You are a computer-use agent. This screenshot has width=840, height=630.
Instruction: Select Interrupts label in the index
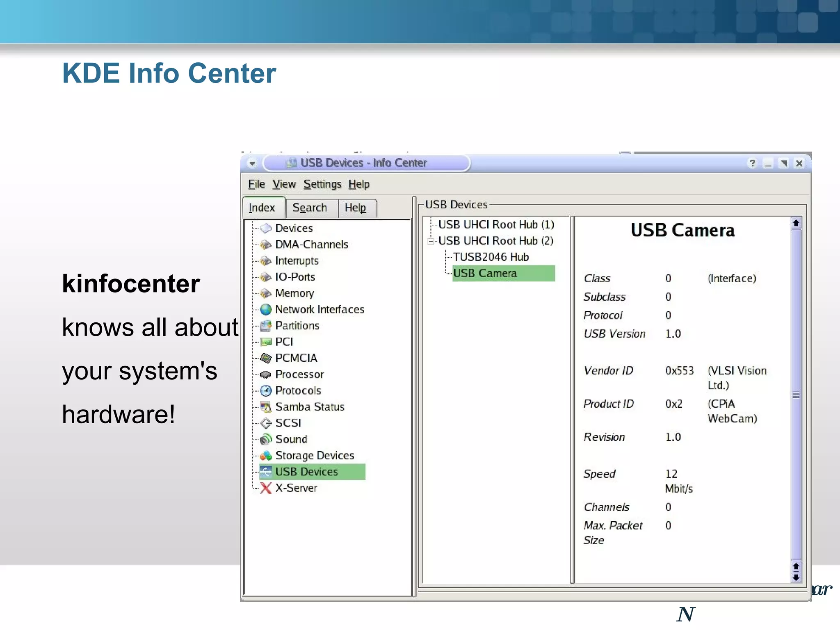pos(297,261)
